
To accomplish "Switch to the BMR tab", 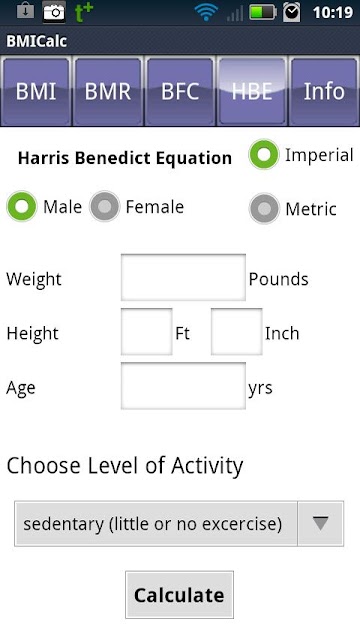I will 108,91.
